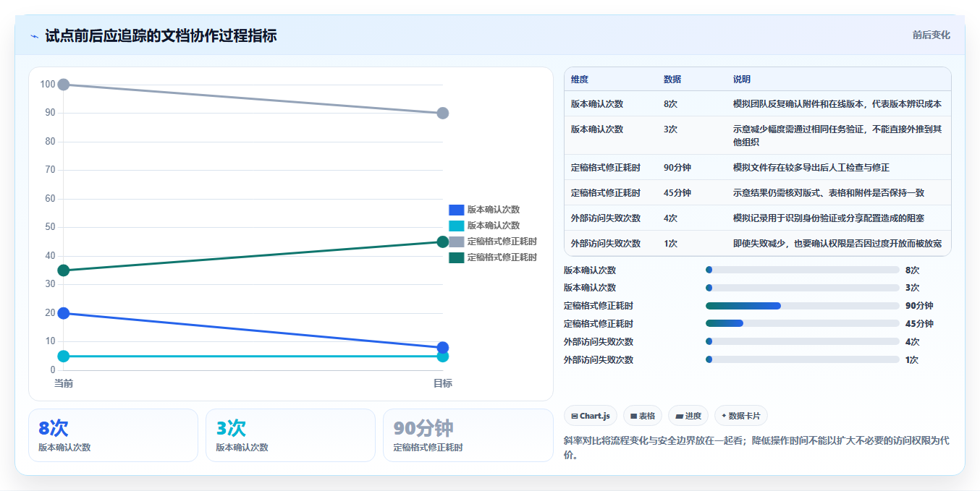Click the 目标 x-axis label
Image resolution: width=980 pixels, height=491 pixels.
click(443, 383)
